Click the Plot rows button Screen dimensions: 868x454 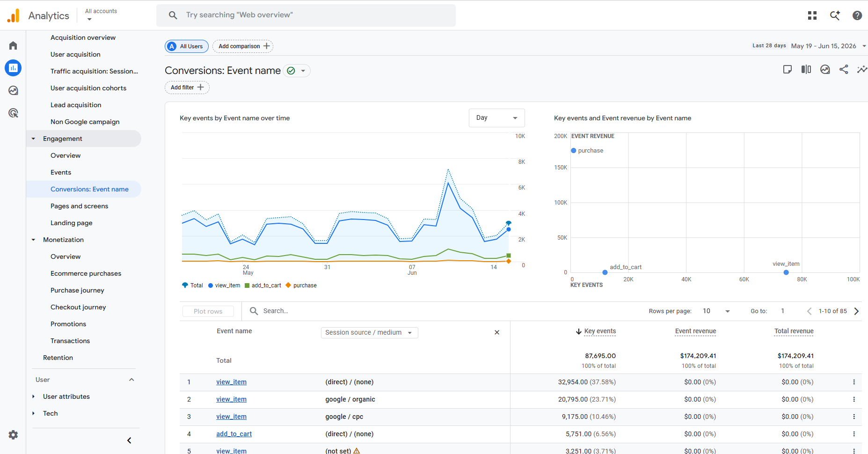(208, 311)
